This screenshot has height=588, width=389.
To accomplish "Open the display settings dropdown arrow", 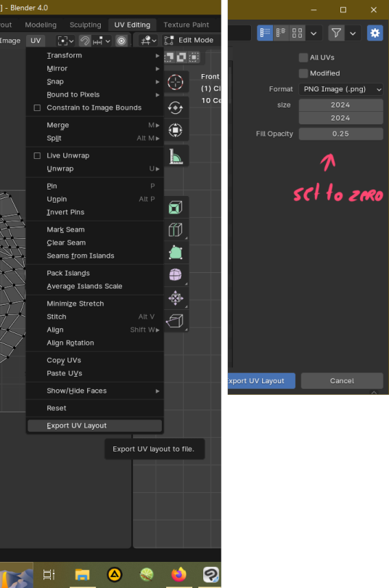I will (314, 33).
